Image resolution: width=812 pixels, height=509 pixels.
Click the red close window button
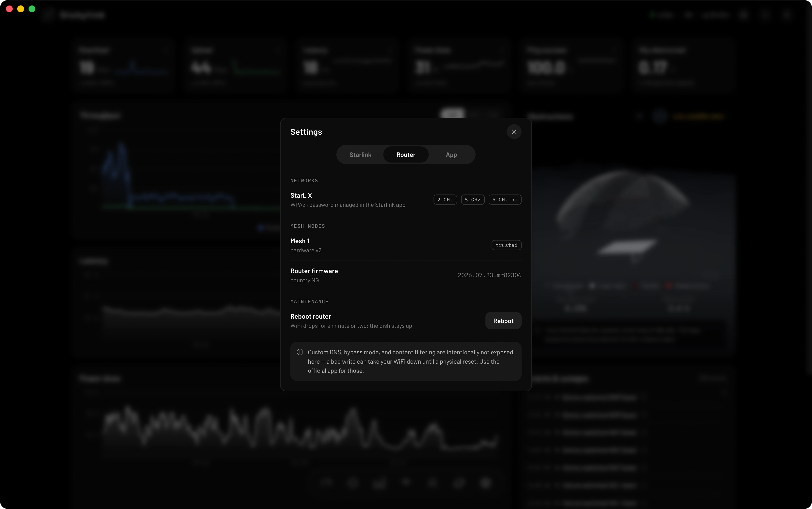[x=9, y=9]
